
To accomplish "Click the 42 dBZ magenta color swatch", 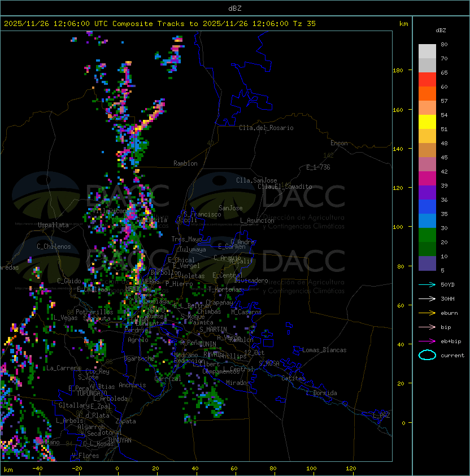I will click(427, 179).
